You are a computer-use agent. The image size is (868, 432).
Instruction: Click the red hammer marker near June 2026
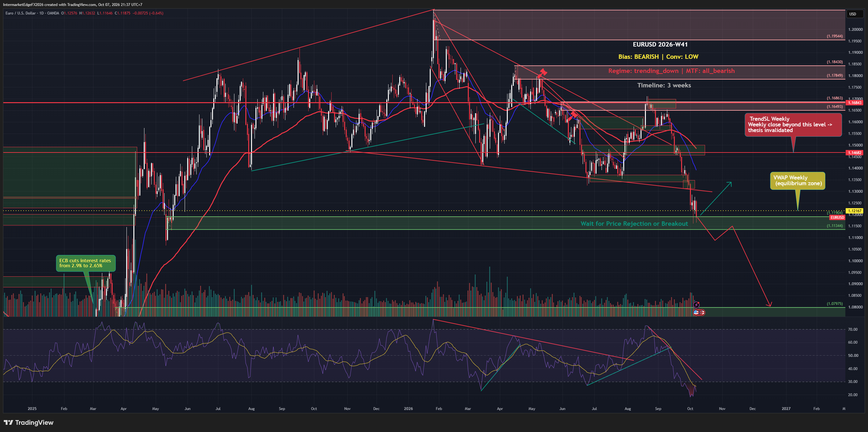click(x=572, y=116)
